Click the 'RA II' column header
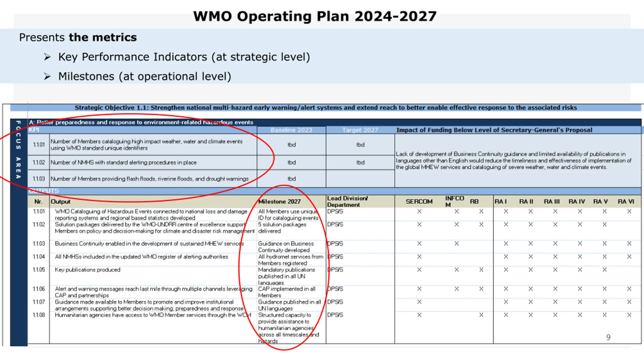 526,202
